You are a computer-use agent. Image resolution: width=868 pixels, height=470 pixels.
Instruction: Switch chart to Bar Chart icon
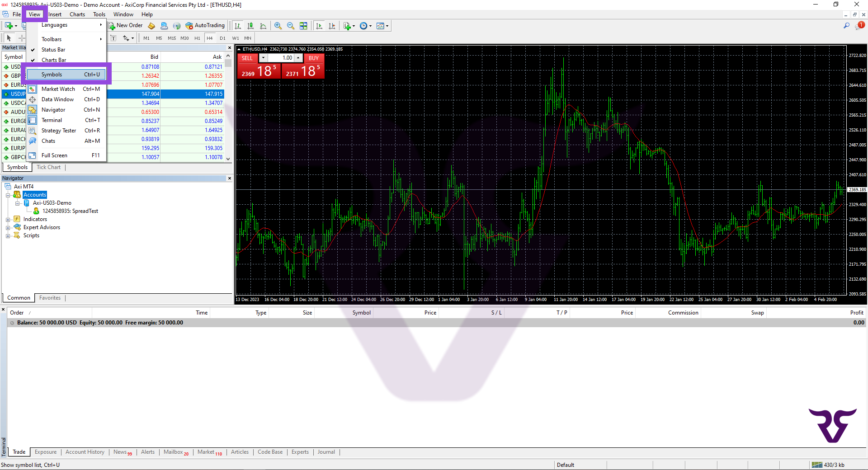click(238, 26)
